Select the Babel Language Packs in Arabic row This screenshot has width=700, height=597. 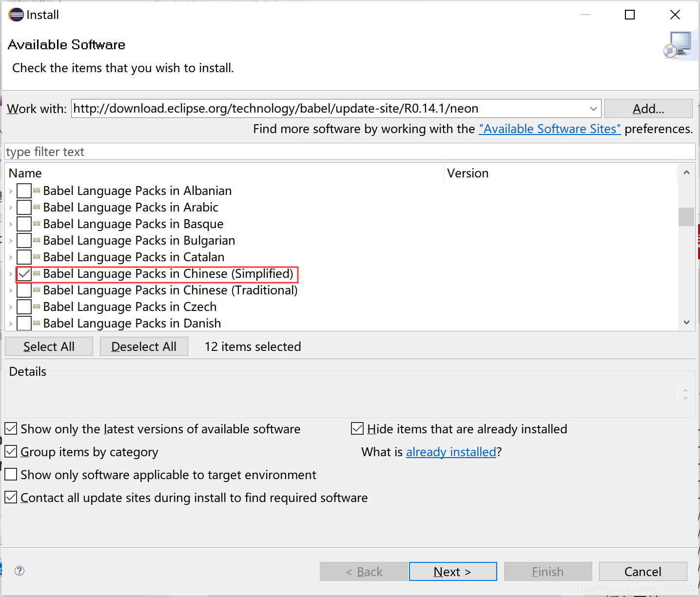(131, 208)
